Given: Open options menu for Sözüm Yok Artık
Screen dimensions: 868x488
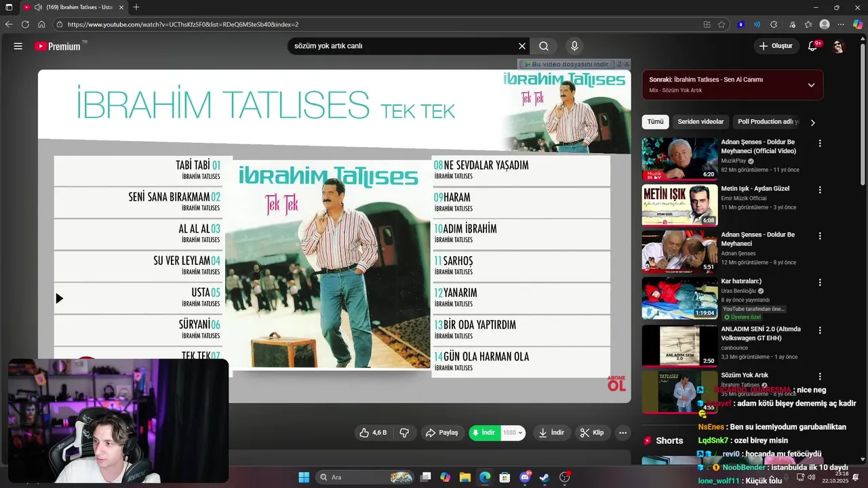Looking at the screenshot, I should [x=820, y=376].
